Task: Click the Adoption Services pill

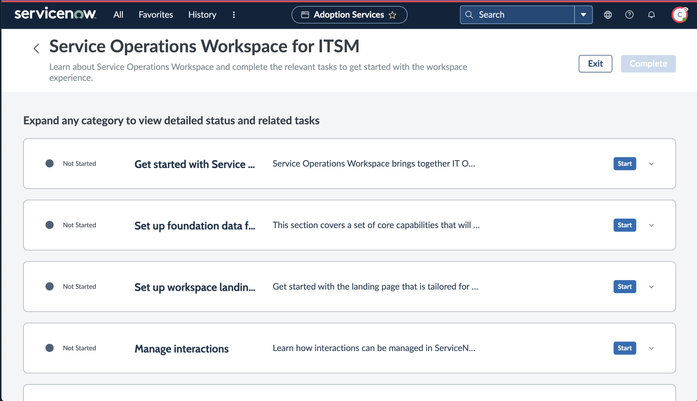Action: [349, 15]
